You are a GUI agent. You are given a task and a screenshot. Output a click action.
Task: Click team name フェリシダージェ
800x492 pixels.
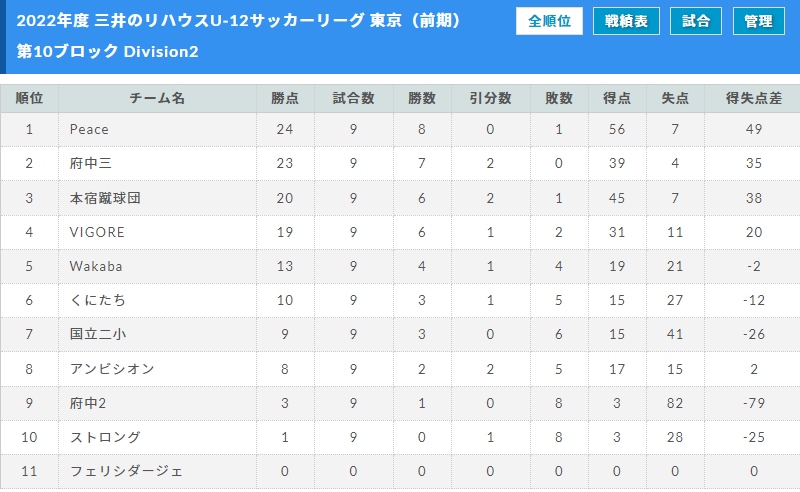coord(126,471)
